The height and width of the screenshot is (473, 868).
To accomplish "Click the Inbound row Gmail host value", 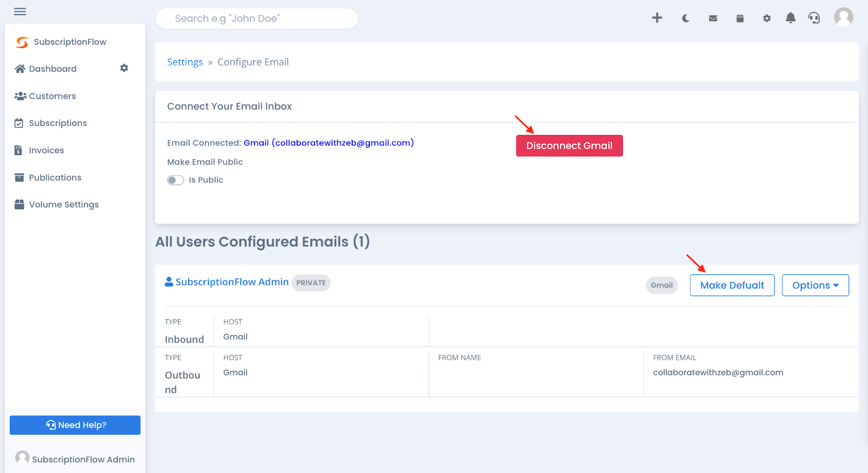I will click(x=235, y=337).
